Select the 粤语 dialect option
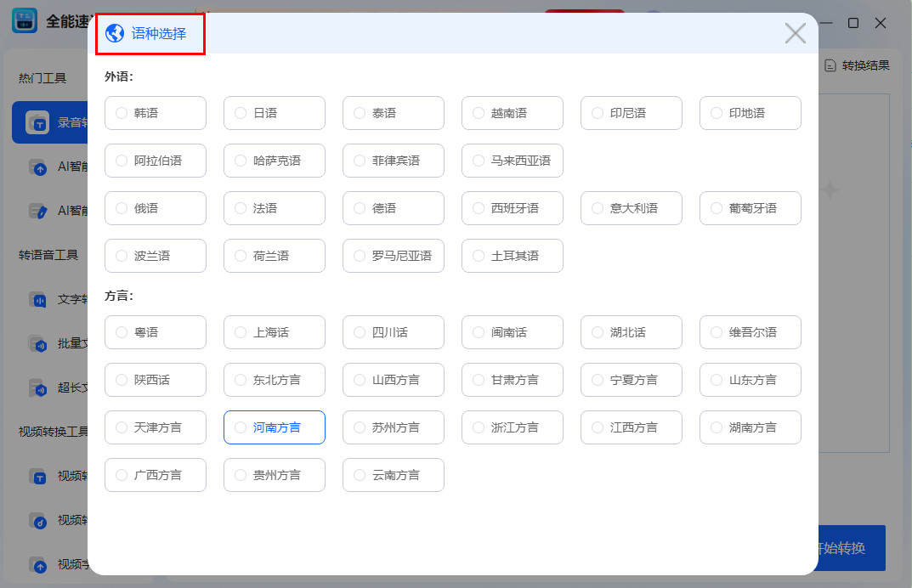Viewport: 912px width, 588px height. (x=156, y=332)
